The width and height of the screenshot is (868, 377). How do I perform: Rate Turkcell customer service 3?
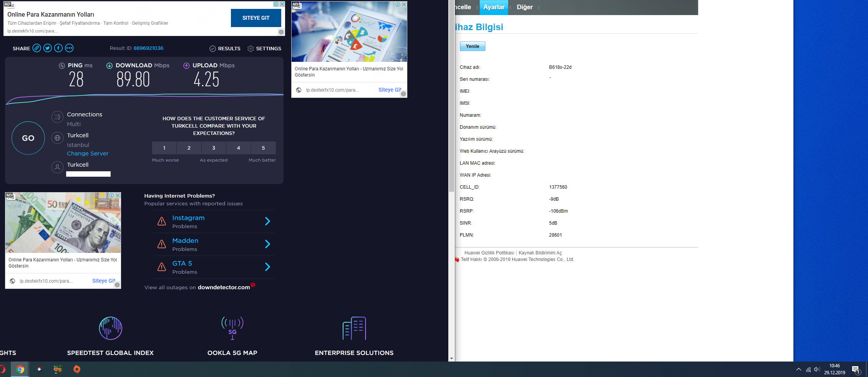point(214,148)
